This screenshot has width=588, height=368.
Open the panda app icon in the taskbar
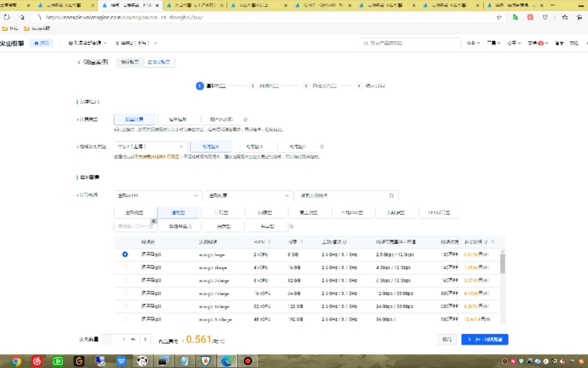(x=142, y=361)
